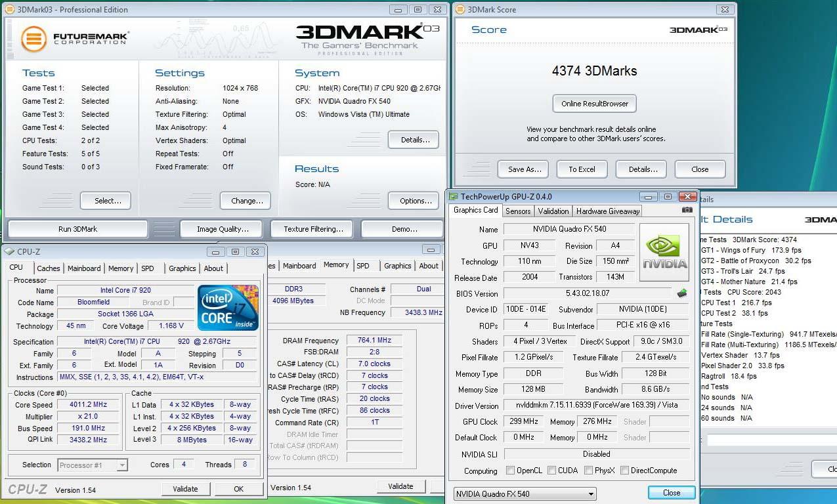Switch to the Validation tab in GPU-Z
Image resolution: width=837 pixels, height=504 pixels.
[553, 211]
